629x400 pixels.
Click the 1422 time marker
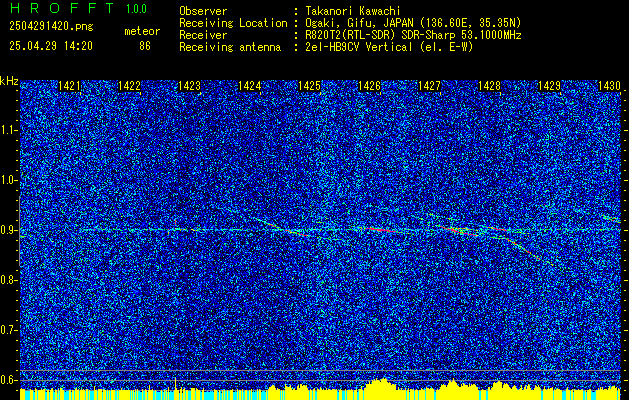coord(130,86)
